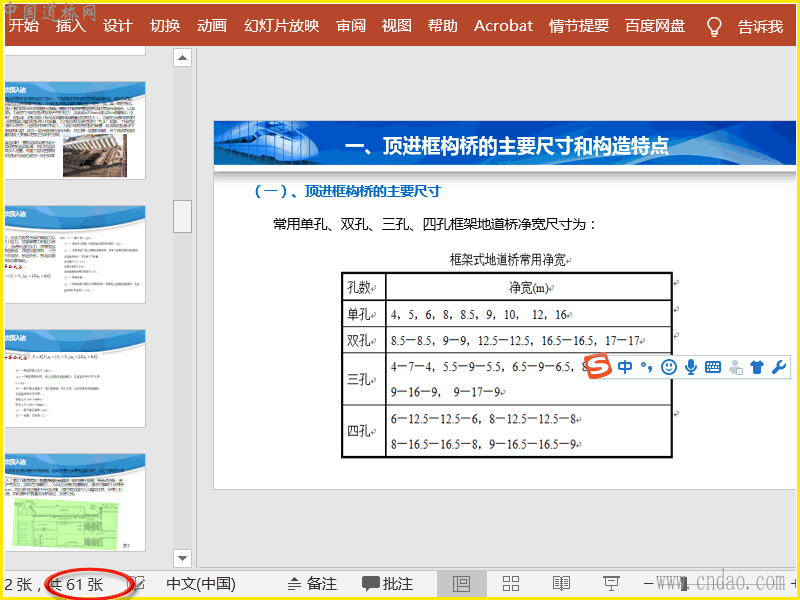Screen dimensions: 800x600
Task: Click the cell starting 4，5，6，8
Action: pyautogui.click(x=529, y=314)
